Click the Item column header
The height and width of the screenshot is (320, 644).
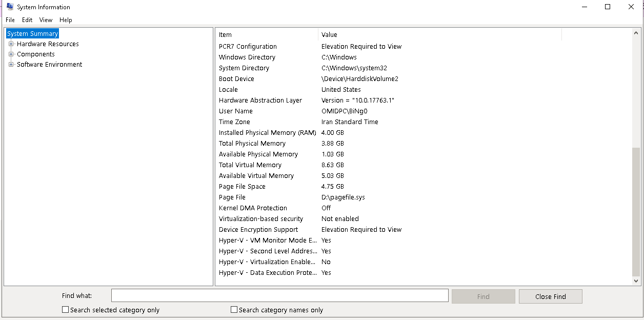(267, 35)
